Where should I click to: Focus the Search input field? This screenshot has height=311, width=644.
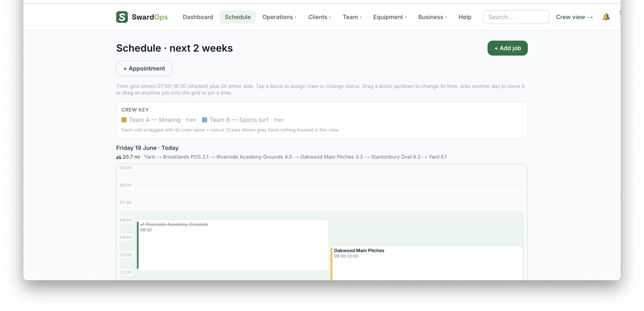516,17
